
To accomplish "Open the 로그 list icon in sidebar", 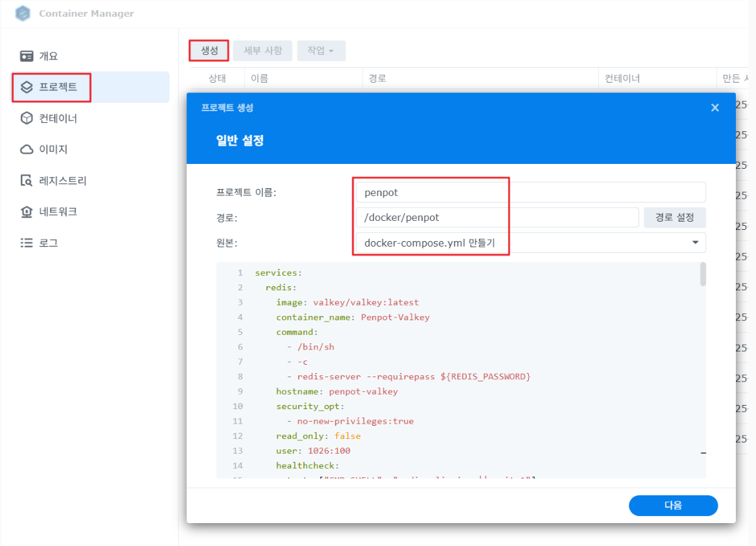I will click(x=27, y=243).
